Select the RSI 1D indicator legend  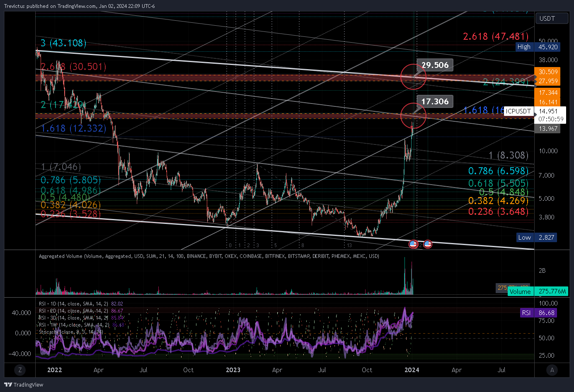click(81, 304)
